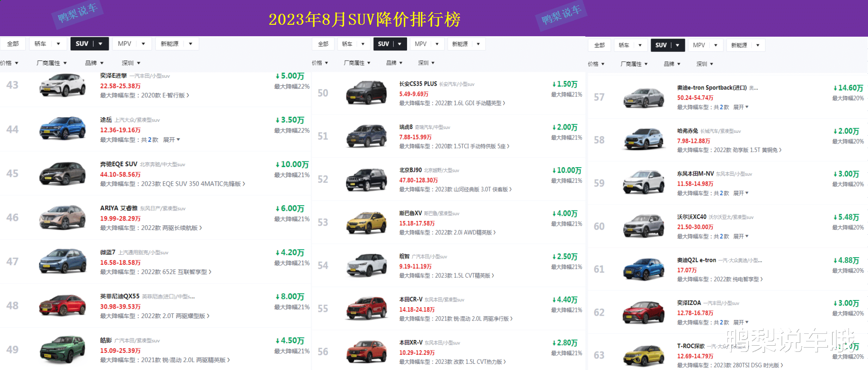Viewport: 868px width, 370px height.
Task: Open the 深圳 city dropdown in left panel
Action: coord(131,63)
